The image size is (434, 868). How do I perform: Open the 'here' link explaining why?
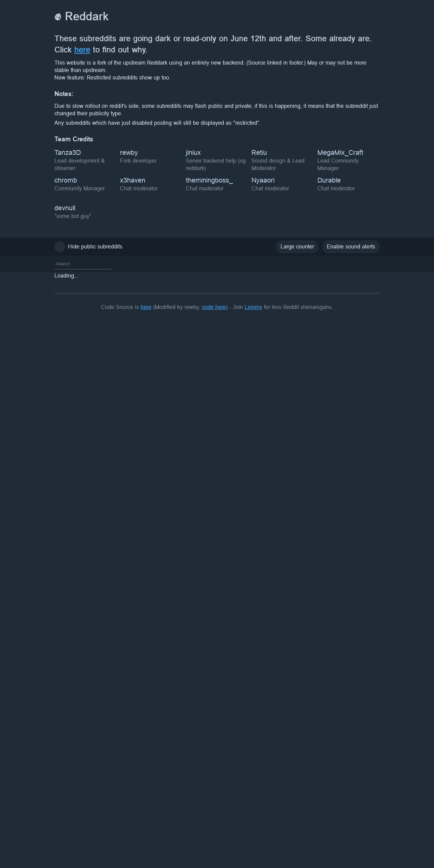(82, 50)
